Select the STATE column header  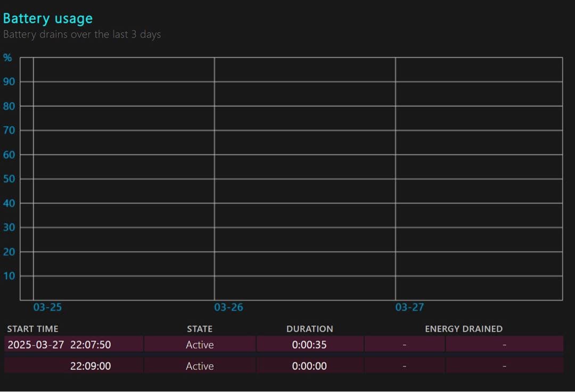pos(200,329)
